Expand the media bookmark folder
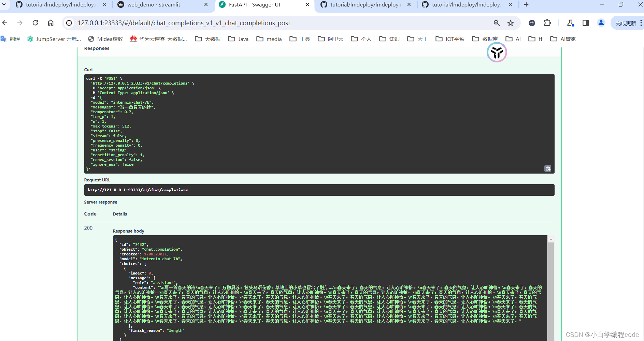The width and height of the screenshot is (644, 341). coord(269,39)
